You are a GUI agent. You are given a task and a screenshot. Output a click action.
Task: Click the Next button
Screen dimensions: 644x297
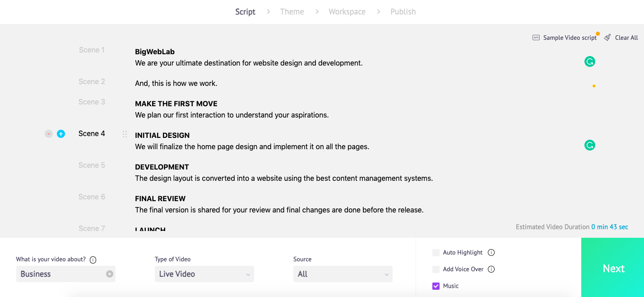(613, 268)
